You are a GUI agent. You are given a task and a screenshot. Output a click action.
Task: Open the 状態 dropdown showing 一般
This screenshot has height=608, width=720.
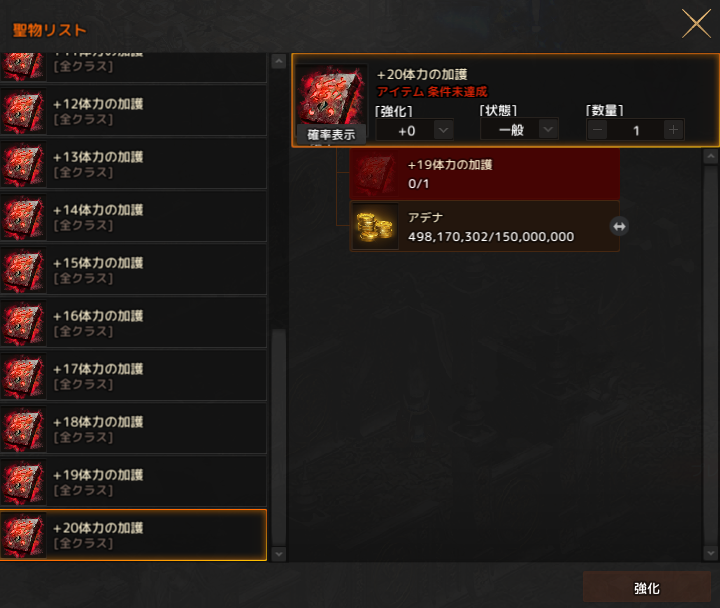point(519,130)
